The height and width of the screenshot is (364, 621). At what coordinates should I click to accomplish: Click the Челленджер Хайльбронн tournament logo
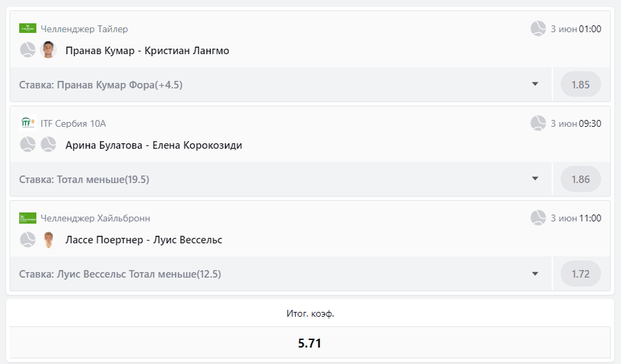[x=27, y=218]
